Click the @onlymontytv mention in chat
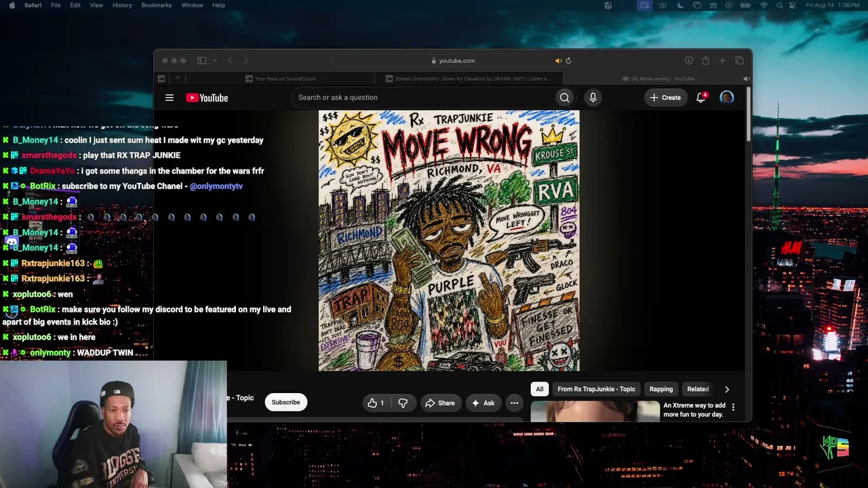Viewport: 868px width, 488px height. [x=216, y=186]
